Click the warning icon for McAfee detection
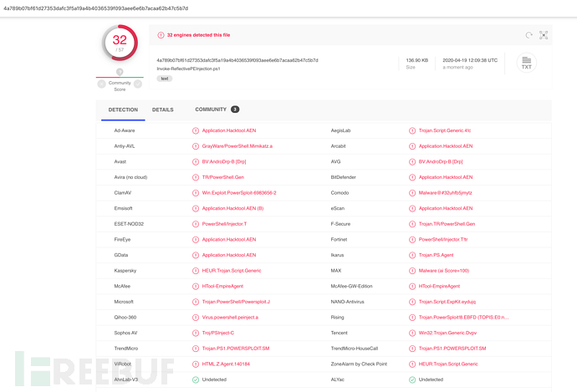This screenshot has width=577, height=392. tap(196, 286)
